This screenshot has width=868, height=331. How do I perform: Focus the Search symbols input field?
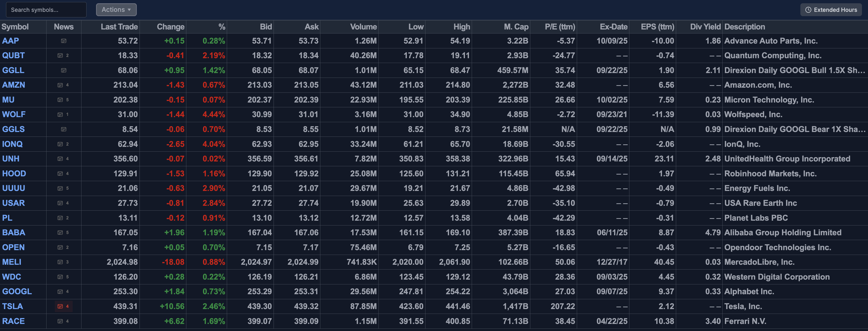click(x=46, y=10)
